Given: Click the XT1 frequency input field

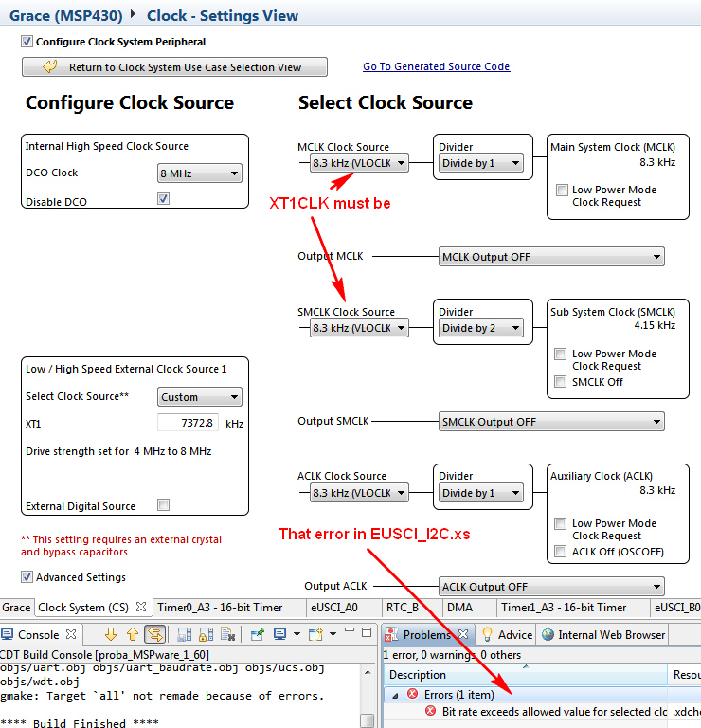Looking at the screenshot, I should tap(188, 423).
